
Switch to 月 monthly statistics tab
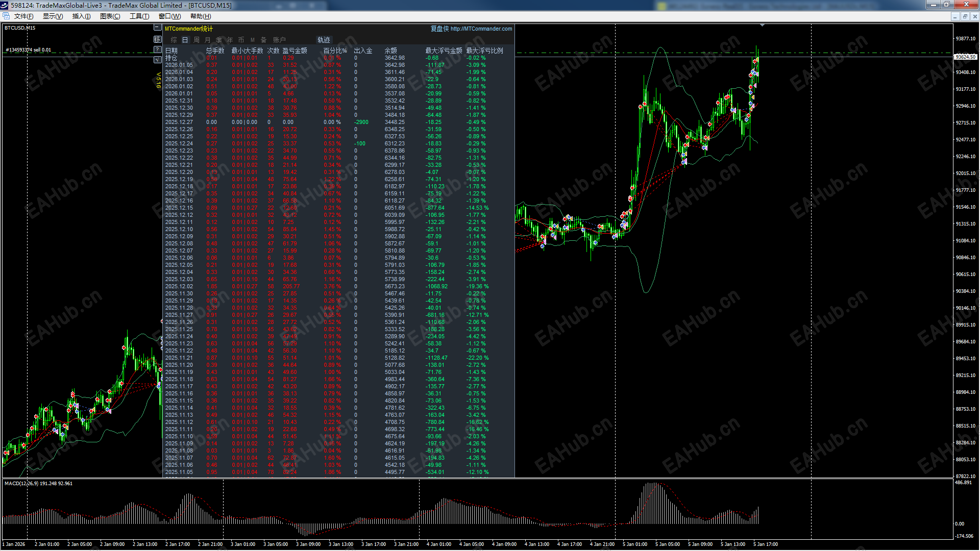click(x=207, y=40)
